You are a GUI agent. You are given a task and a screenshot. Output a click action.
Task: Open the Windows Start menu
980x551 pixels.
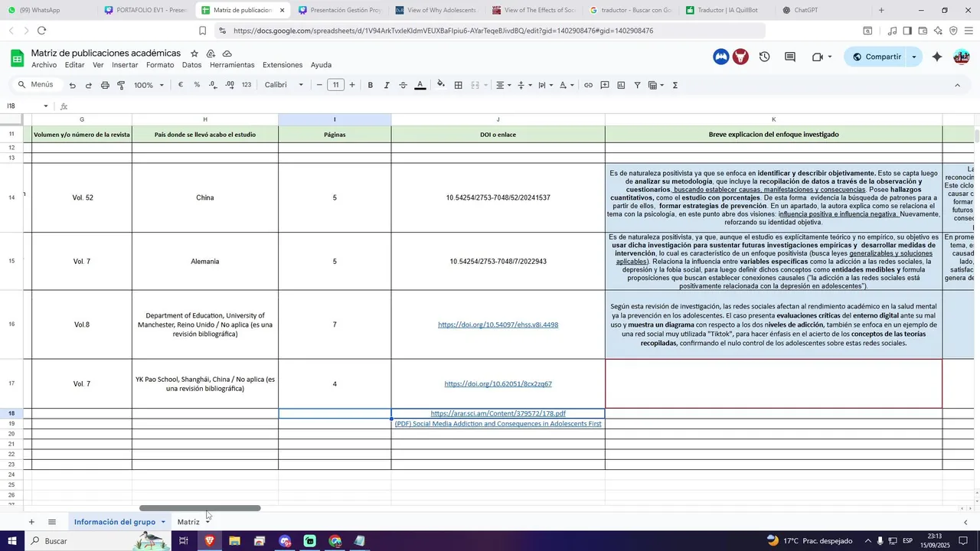click(x=12, y=541)
